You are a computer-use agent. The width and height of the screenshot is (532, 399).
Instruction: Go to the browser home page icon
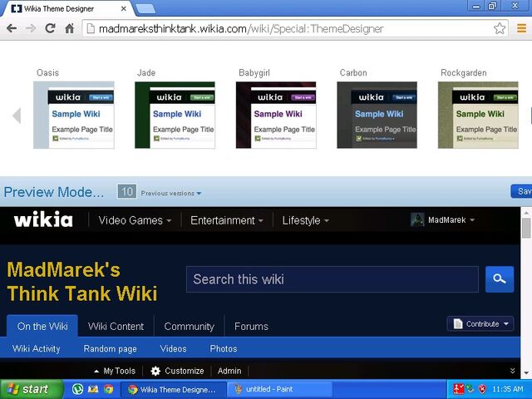click(x=70, y=28)
